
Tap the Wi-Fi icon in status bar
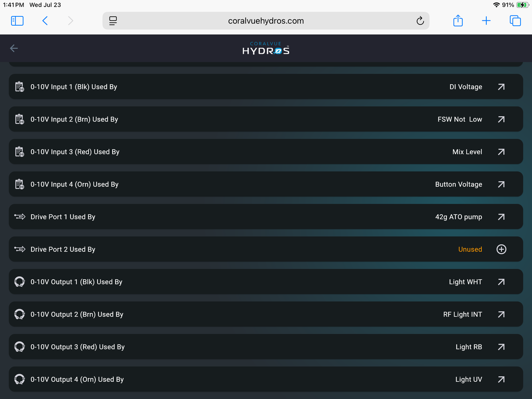pos(496,5)
